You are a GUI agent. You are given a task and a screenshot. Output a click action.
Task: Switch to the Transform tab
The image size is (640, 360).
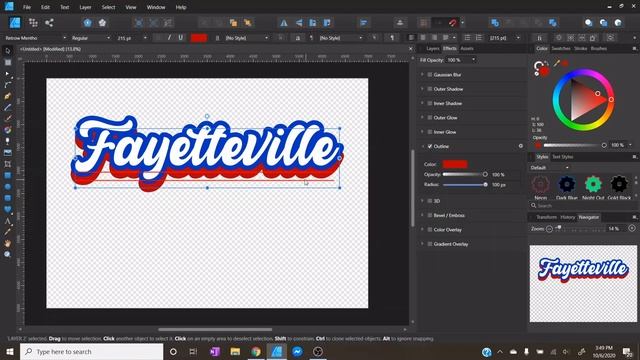[x=546, y=217]
